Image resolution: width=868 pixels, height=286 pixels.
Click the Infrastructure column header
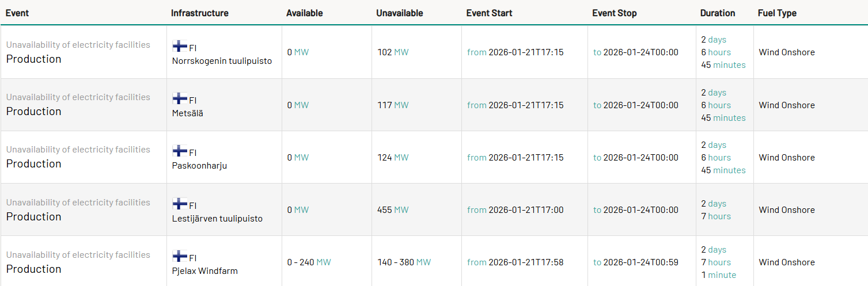[x=199, y=13]
